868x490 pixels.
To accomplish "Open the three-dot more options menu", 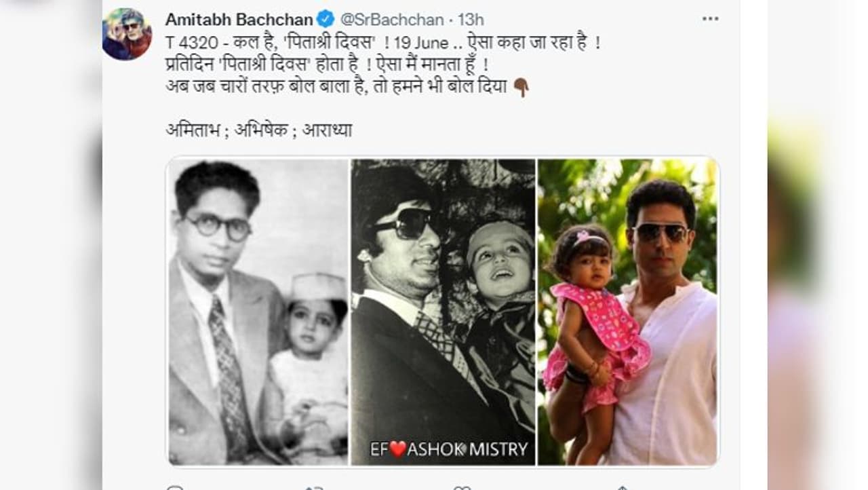I will [x=710, y=19].
